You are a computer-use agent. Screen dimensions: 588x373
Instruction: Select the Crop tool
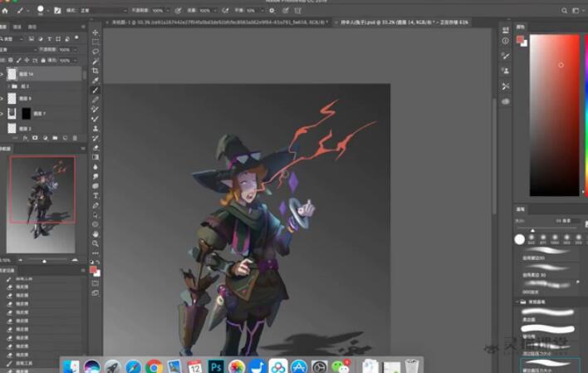96,71
